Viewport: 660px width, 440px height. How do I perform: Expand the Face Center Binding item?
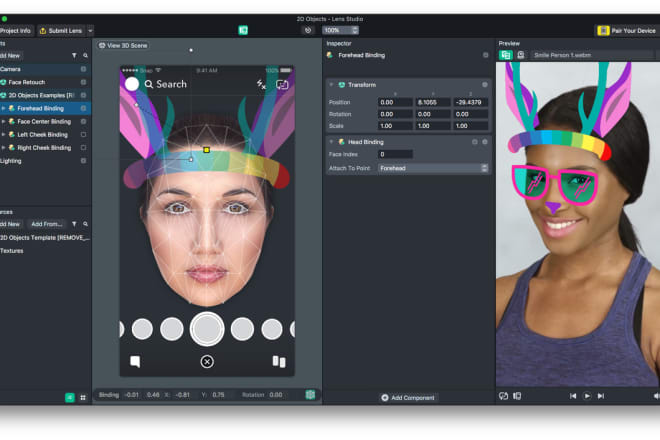point(3,121)
